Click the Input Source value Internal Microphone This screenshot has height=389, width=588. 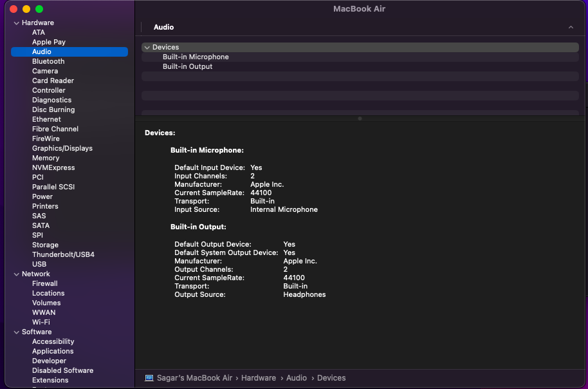(284, 210)
